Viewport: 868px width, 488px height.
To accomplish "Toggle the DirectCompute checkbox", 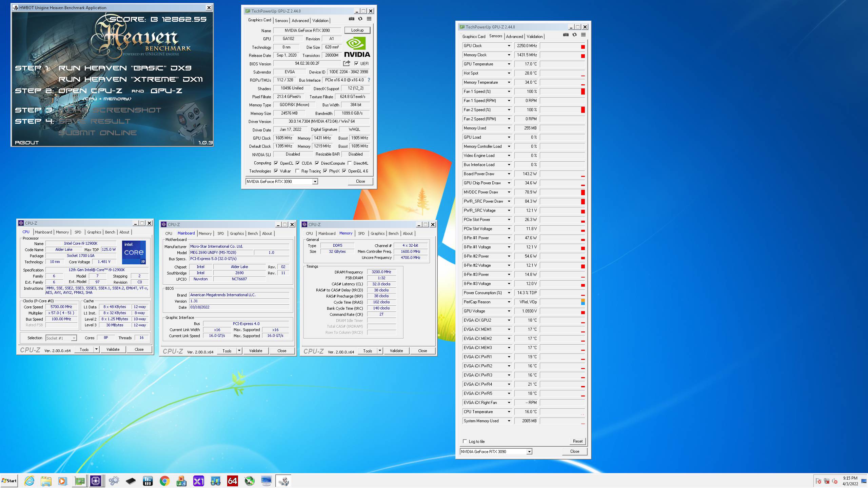I will pos(317,163).
